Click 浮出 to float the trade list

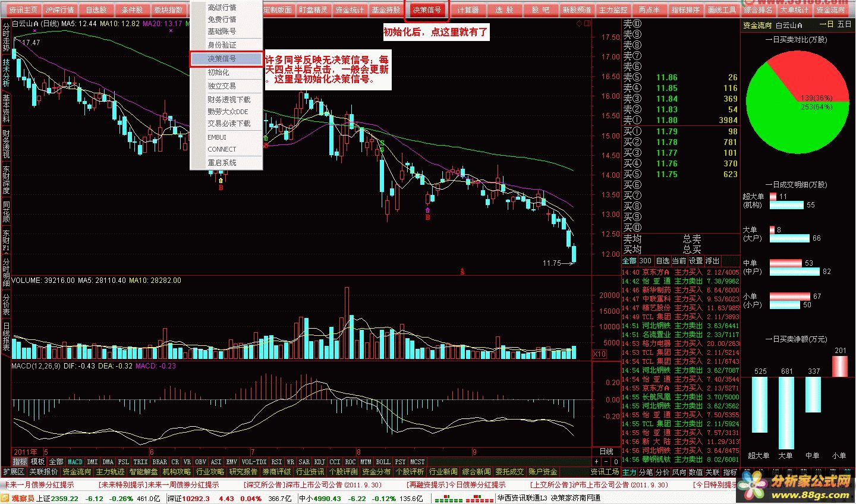coord(712,261)
